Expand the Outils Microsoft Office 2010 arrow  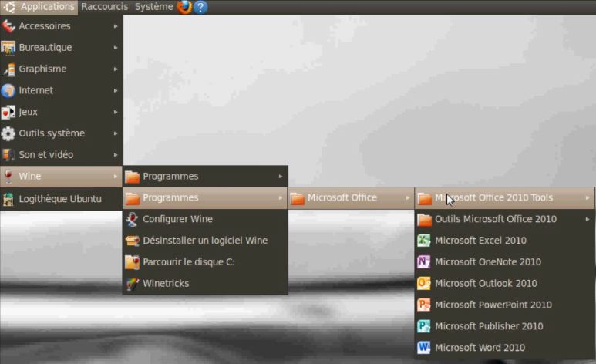pyautogui.click(x=588, y=219)
